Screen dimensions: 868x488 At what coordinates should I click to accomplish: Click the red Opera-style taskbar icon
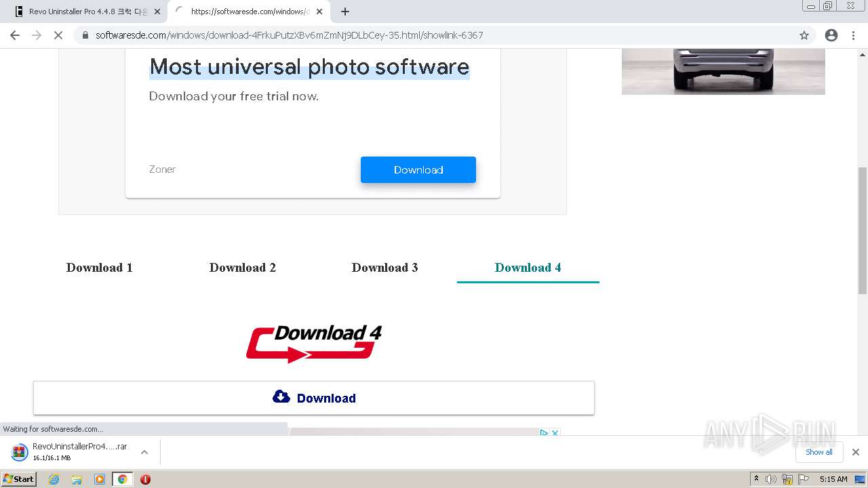[x=145, y=479]
